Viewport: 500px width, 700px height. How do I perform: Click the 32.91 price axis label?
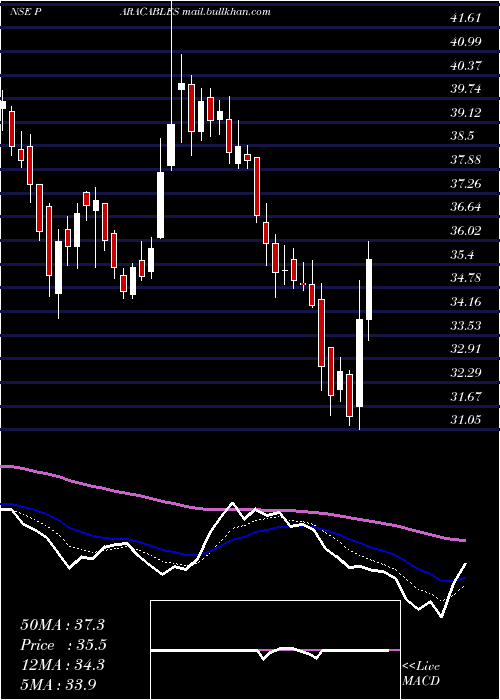[x=466, y=349]
